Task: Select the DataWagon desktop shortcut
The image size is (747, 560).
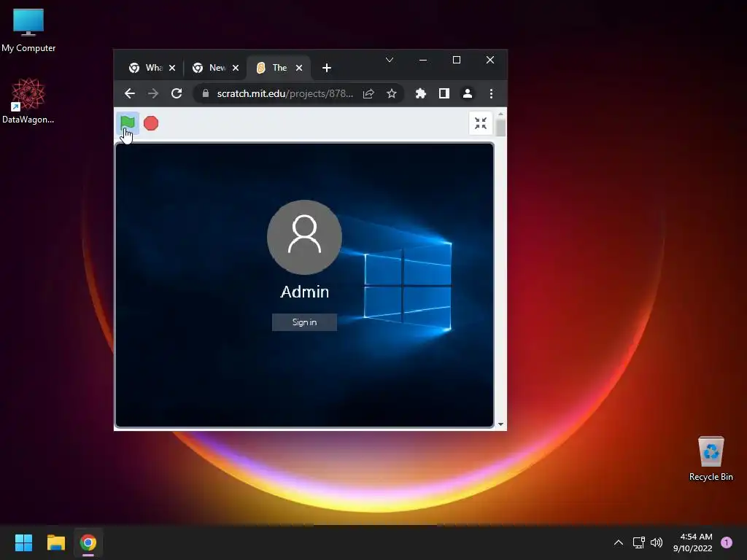Action: (28, 101)
